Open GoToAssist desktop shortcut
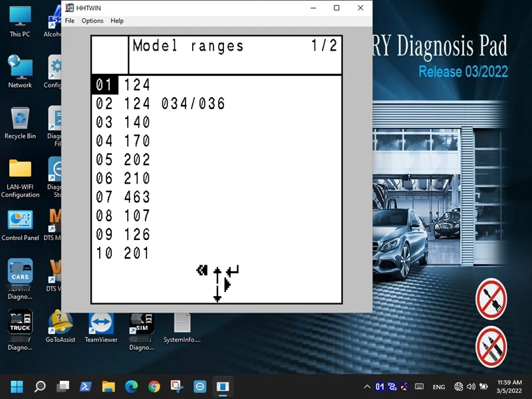The width and height of the screenshot is (532, 399). [61, 327]
